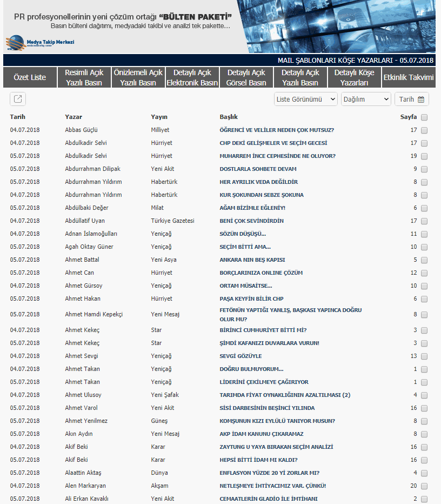Switch to the Özet Liste tab
Screen dimensions: 441x504
point(30,77)
